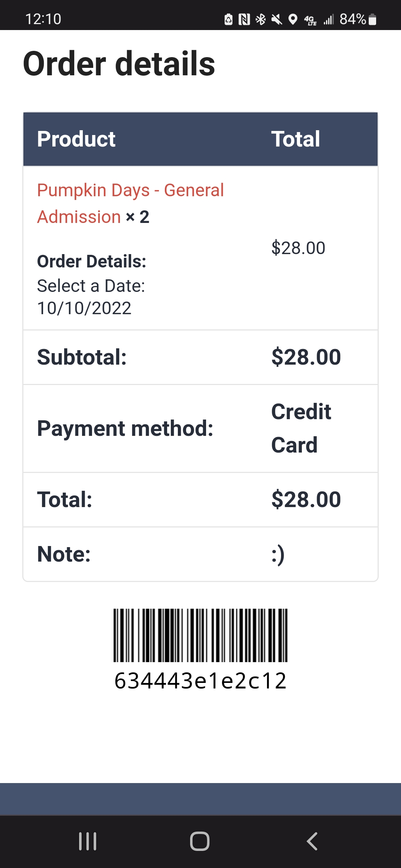Tap the muted sound status icon
The height and width of the screenshot is (868, 401).
[277, 19]
